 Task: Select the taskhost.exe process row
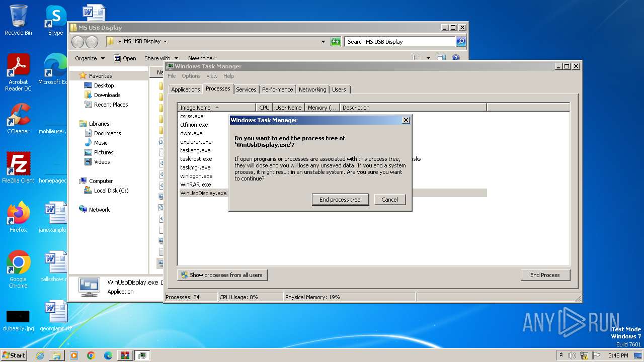[196, 159]
